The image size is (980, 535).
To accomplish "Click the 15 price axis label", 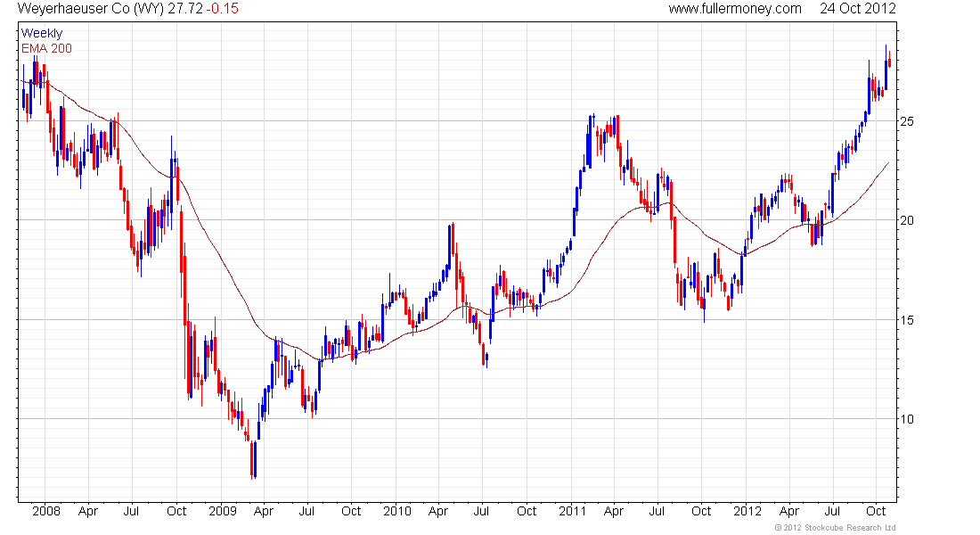I will pos(906,320).
